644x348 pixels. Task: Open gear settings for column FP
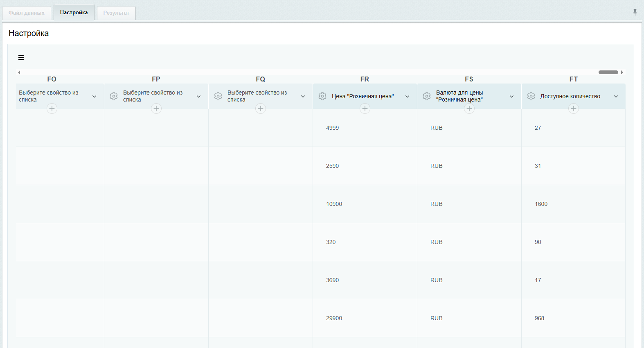pos(114,96)
